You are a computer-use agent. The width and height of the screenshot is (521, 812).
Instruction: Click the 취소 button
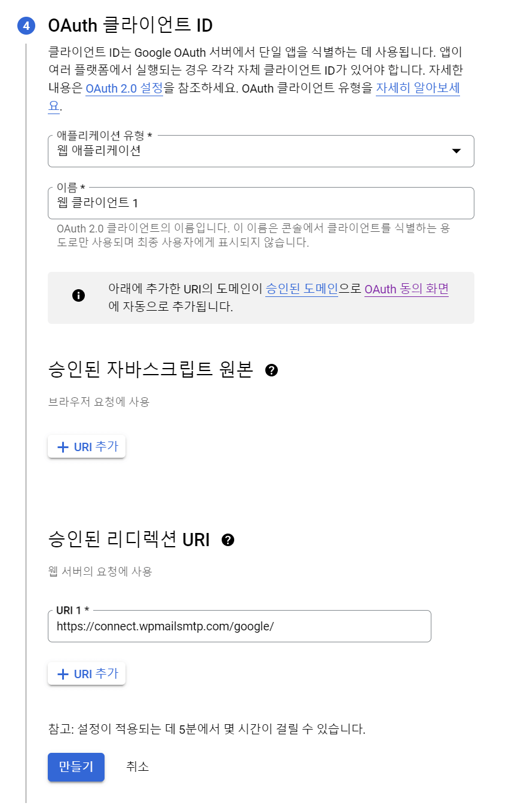tap(137, 767)
